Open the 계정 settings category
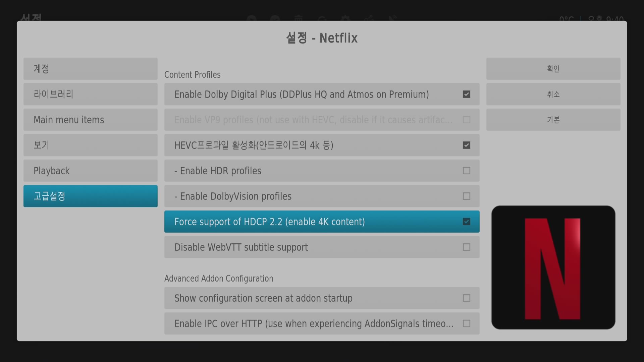This screenshot has height=362, width=644. point(90,69)
